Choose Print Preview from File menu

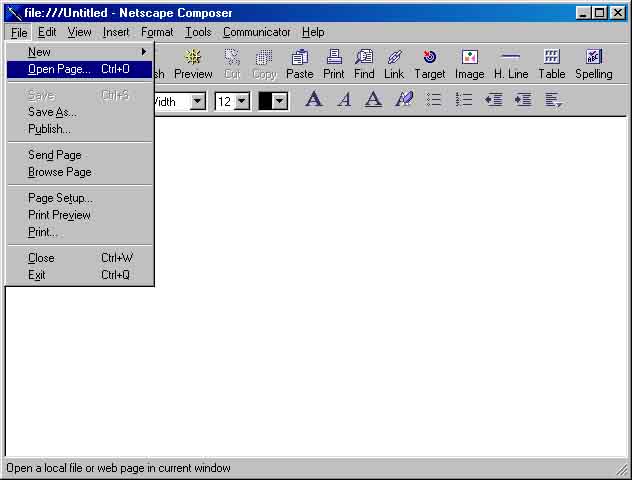tap(80, 215)
